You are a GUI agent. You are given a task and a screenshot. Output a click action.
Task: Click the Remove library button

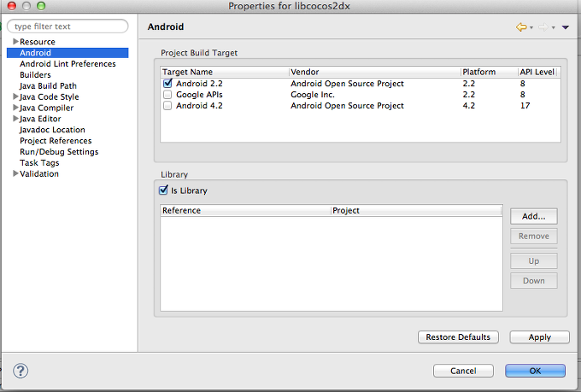click(x=533, y=236)
